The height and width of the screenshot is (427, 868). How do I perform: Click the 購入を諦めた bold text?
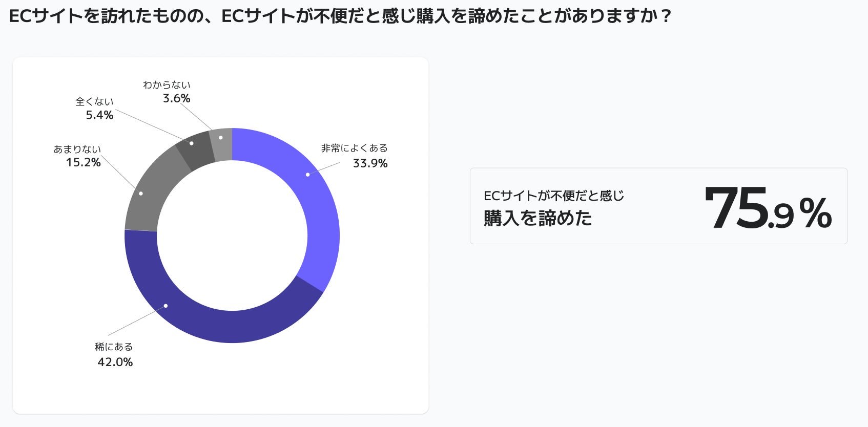point(538,218)
